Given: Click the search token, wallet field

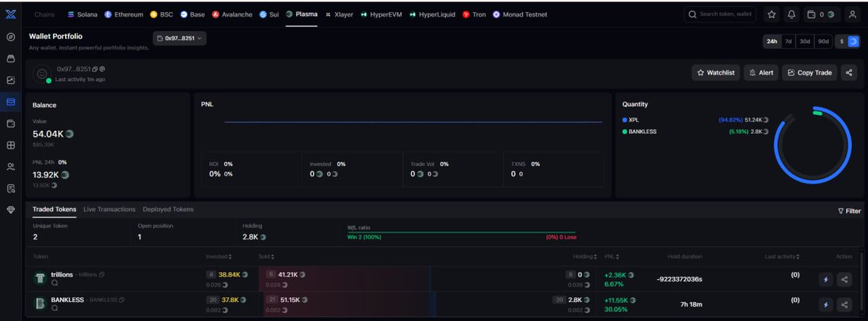Looking at the screenshot, I should (x=721, y=14).
